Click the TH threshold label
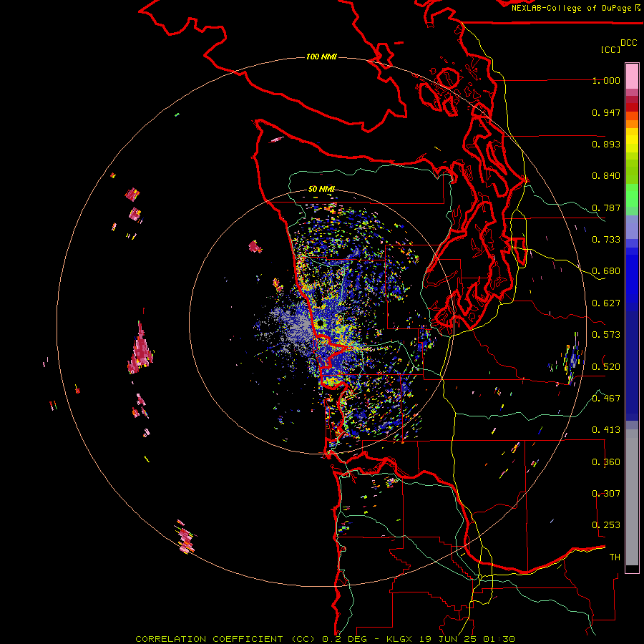Viewport: 644px width, 644px height. pyautogui.click(x=615, y=557)
